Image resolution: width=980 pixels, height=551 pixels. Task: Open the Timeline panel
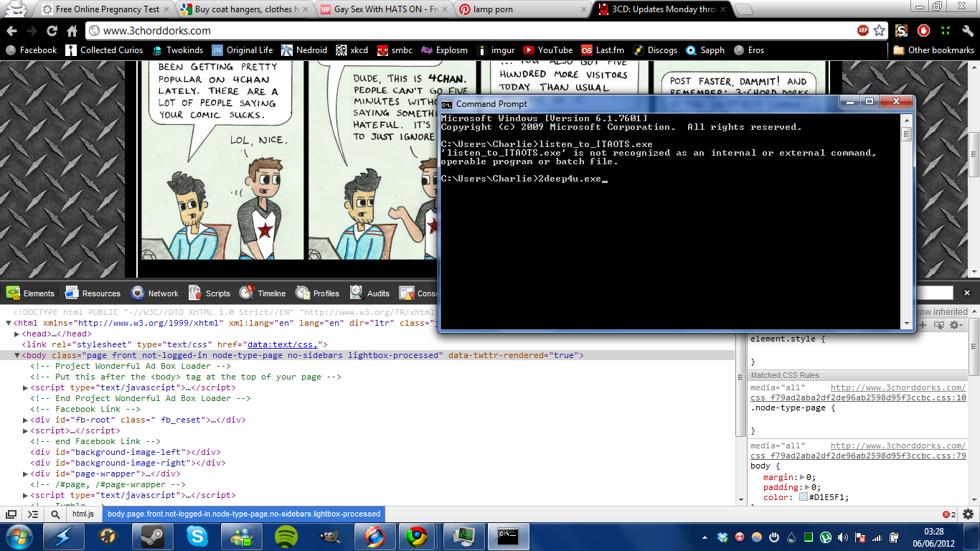click(x=263, y=293)
